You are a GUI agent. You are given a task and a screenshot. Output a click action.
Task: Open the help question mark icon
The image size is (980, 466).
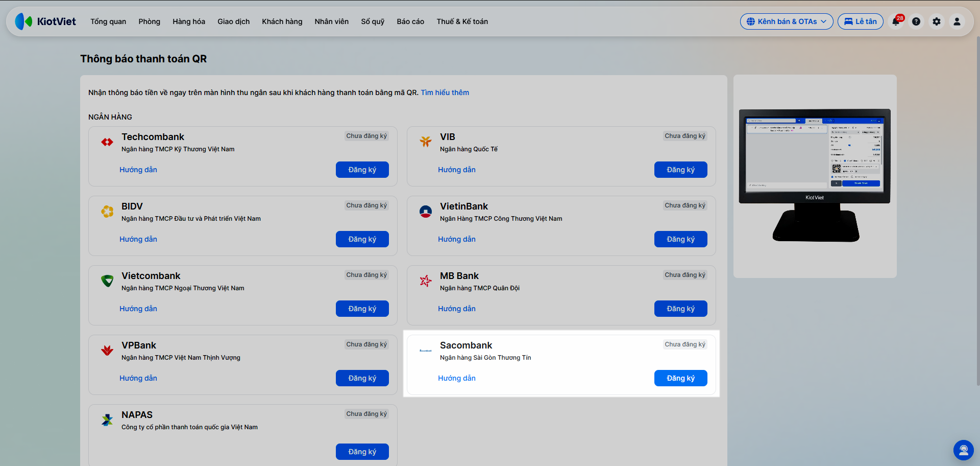[x=916, y=21]
